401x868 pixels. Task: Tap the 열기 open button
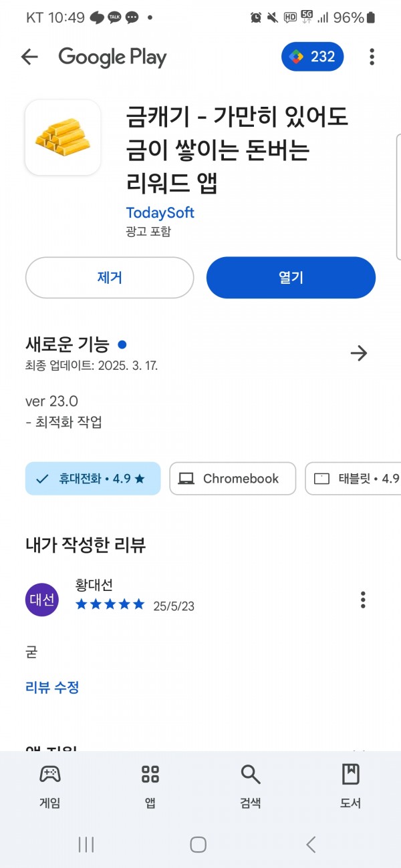[291, 278]
